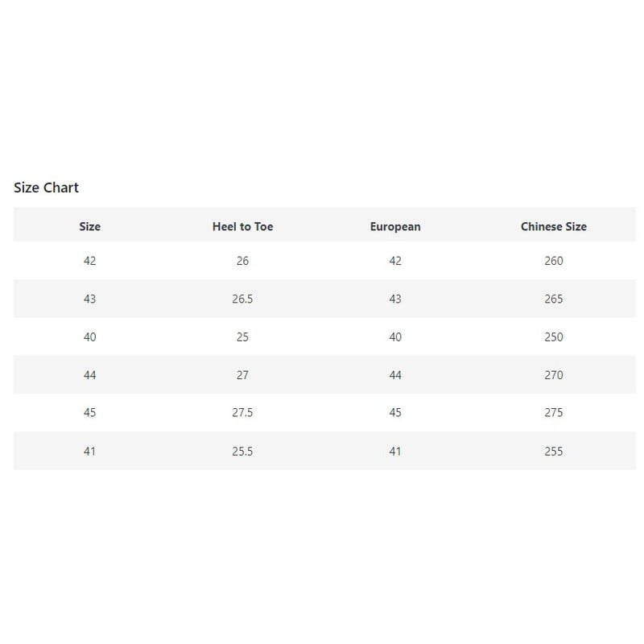
Task: Click the Chinese size 270 cell
Action: 554,375
